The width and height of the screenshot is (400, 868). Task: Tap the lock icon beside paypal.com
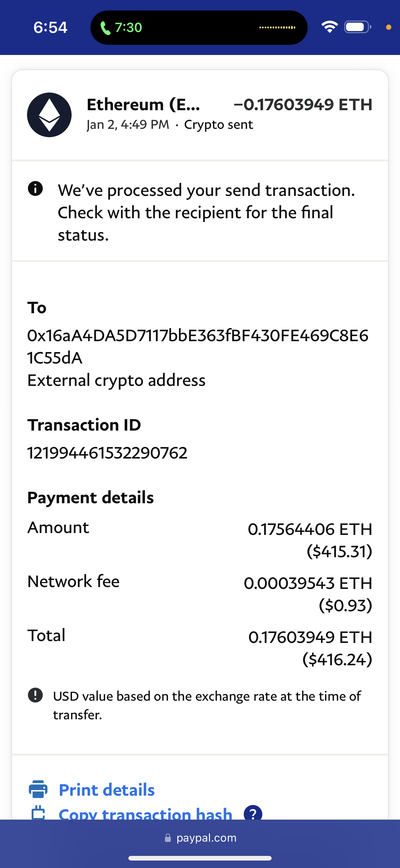pos(168,838)
